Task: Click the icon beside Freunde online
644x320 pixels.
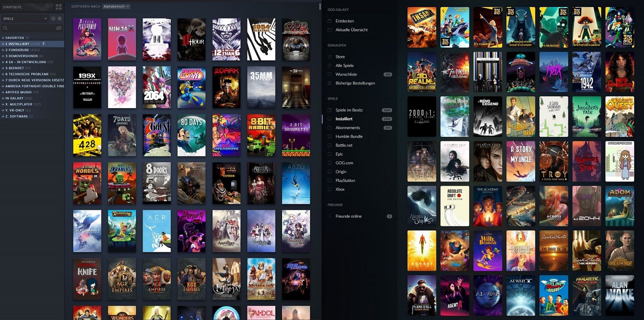Action: (329, 216)
